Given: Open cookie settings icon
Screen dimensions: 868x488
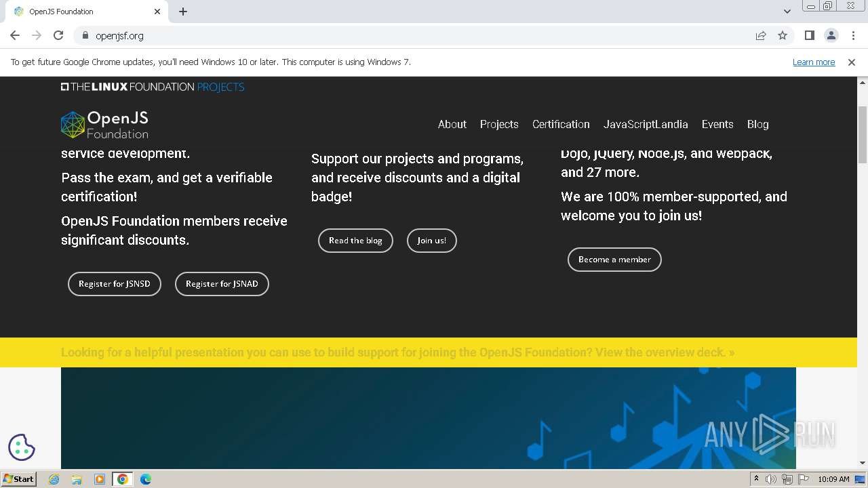Looking at the screenshot, I should point(22,447).
